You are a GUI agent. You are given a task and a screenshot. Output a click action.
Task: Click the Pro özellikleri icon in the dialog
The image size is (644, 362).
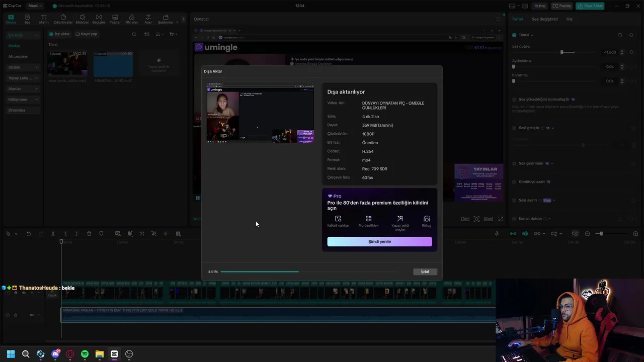tap(368, 219)
